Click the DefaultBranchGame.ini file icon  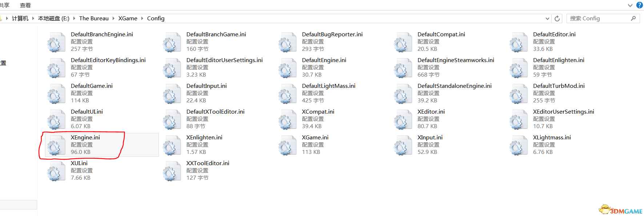[x=172, y=42]
